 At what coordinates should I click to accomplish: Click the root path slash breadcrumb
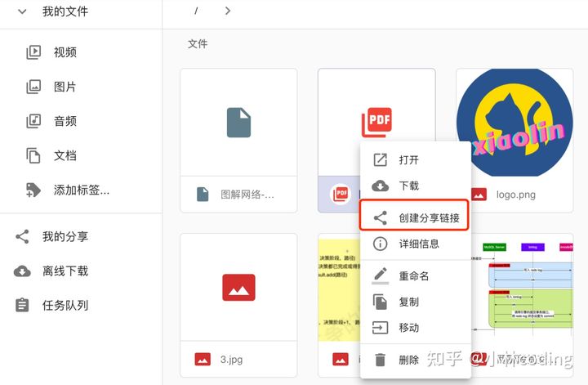196,11
